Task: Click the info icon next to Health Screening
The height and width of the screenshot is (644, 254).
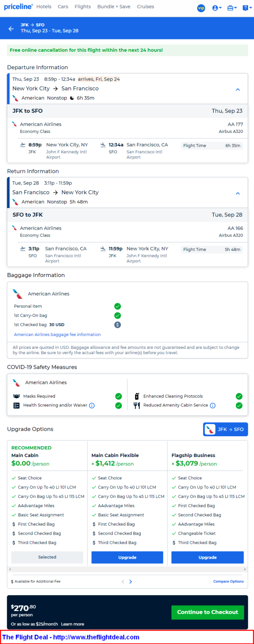Action: [x=92, y=406]
